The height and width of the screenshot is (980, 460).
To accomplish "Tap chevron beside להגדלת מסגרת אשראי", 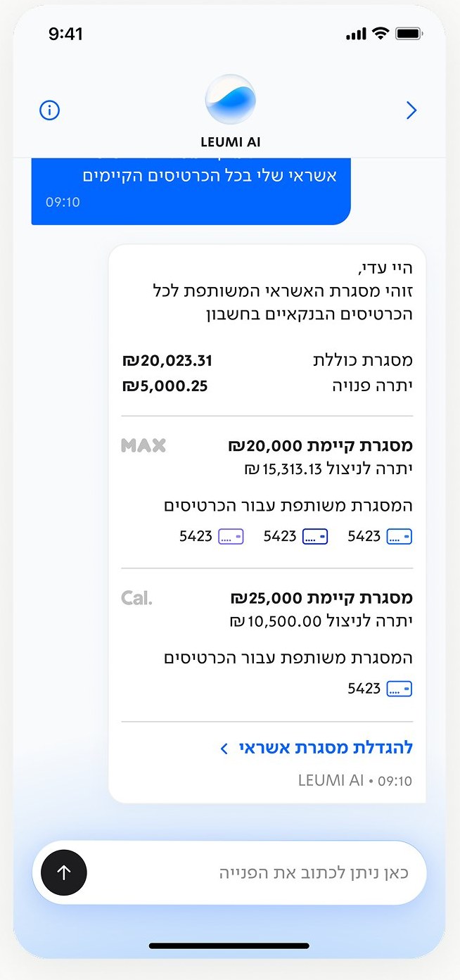I will (224, 749).
